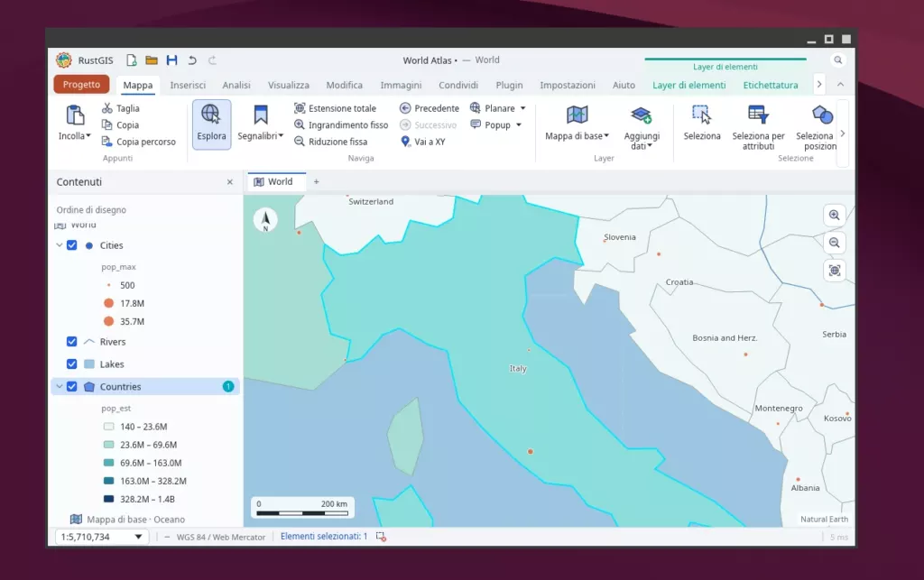This screenshot has height=580, width=924.
Task: Zoom out using the map minus magnifier
Action: [835, 243]
